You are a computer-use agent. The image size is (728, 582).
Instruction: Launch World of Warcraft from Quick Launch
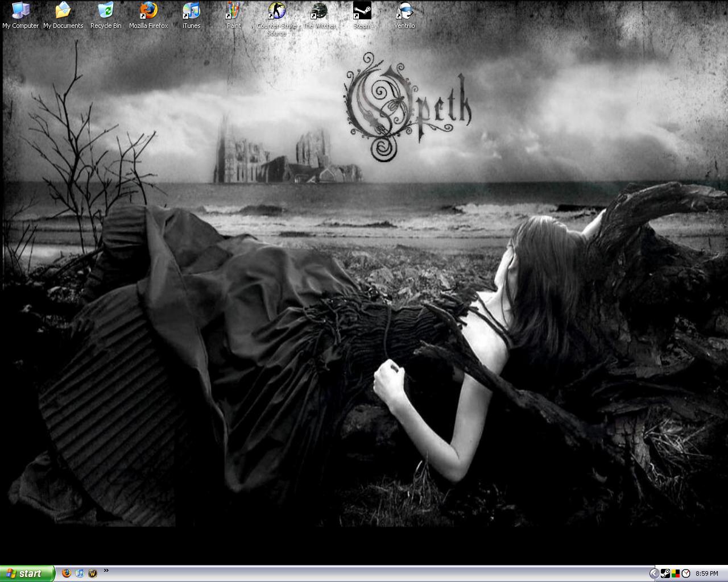click(x=93, y=573)
